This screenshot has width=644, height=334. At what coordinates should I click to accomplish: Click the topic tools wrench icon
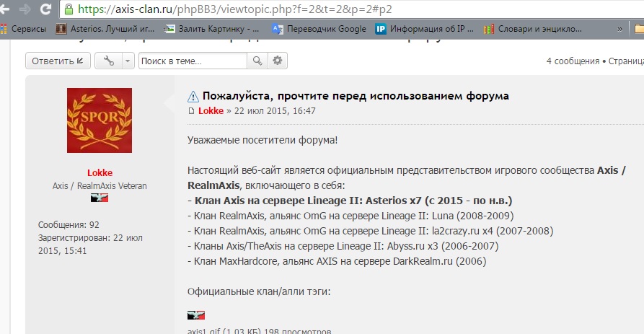(108, 61)
